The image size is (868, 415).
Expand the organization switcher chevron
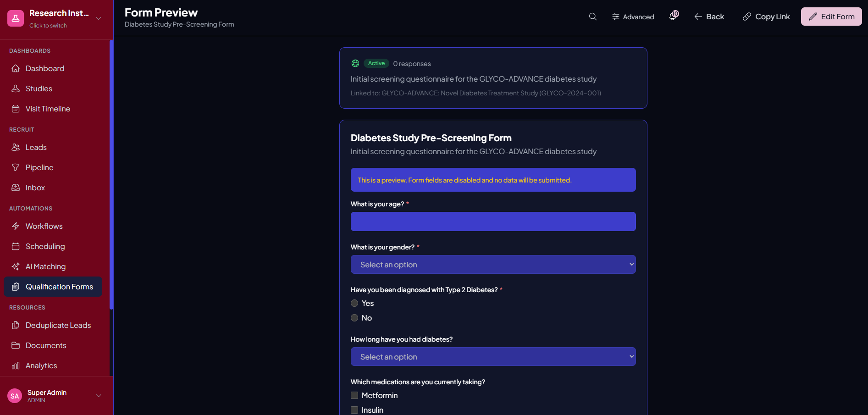coord(99,18)
